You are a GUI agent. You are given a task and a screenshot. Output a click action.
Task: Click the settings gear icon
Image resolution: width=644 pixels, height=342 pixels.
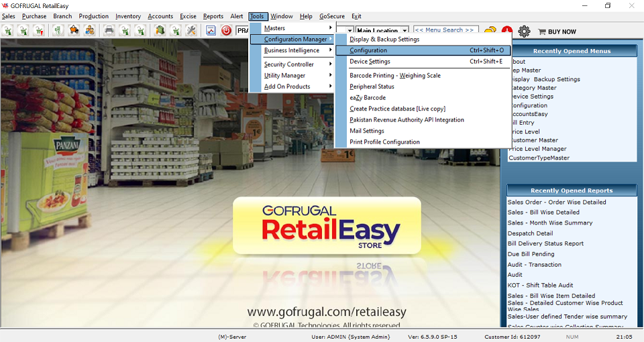(525, 31)
